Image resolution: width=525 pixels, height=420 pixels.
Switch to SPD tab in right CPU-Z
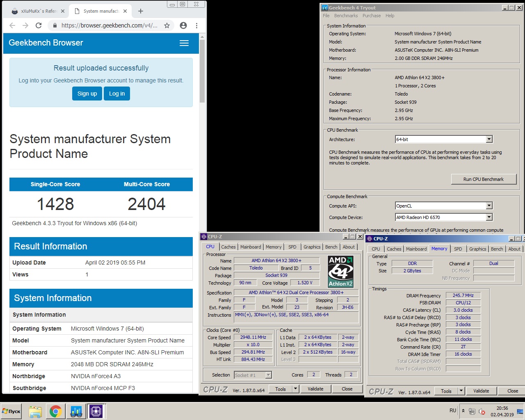coord(458,249)
